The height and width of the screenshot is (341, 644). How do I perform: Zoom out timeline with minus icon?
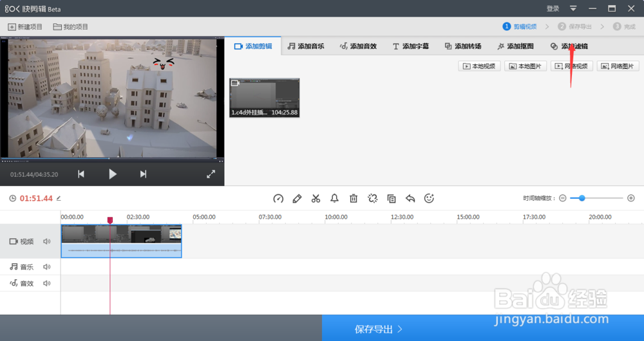[x=563, y=198]
